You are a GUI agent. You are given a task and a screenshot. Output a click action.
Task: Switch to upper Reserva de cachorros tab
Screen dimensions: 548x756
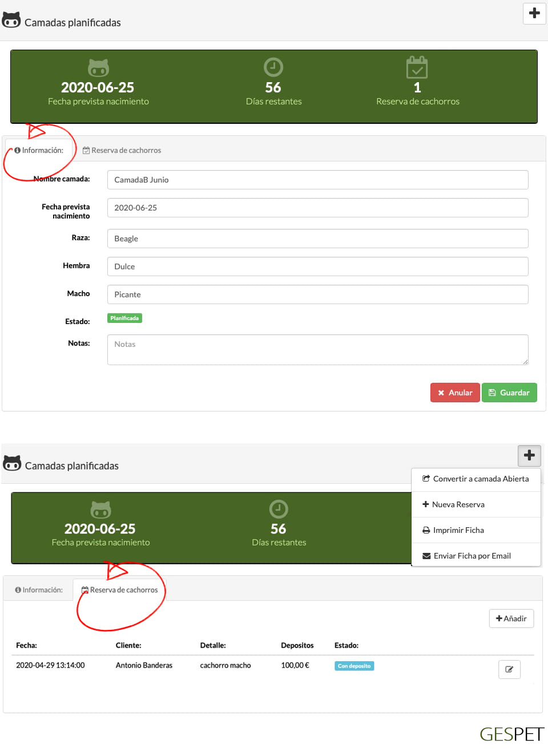pyautogui.click(x=122, y=151)
